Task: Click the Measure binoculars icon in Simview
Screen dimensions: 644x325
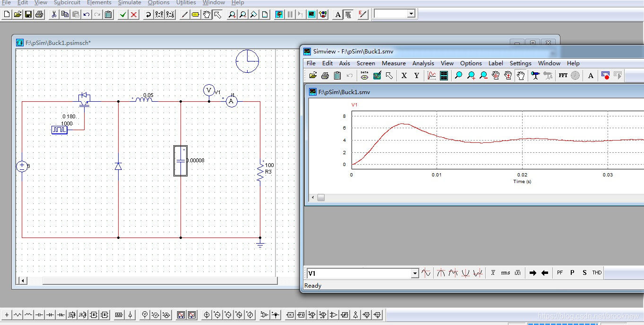Action: click(535, 75)
